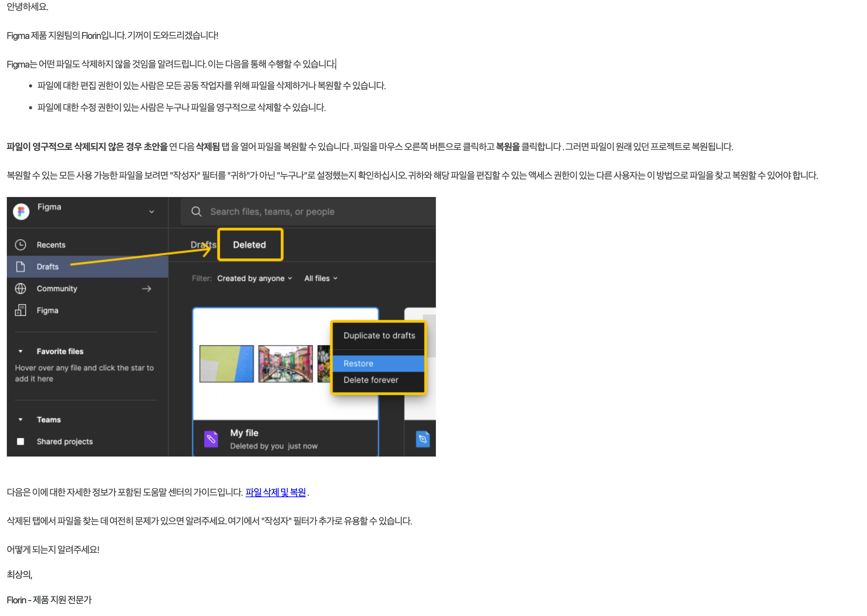Open the Figma workspace switcher chevron
Screen dimensions: 867x616
(x=151, y=212)
